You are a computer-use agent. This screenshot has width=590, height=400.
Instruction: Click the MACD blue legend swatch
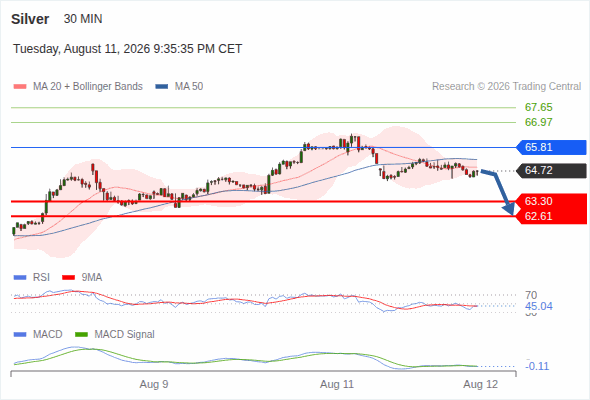coord(20,335)
